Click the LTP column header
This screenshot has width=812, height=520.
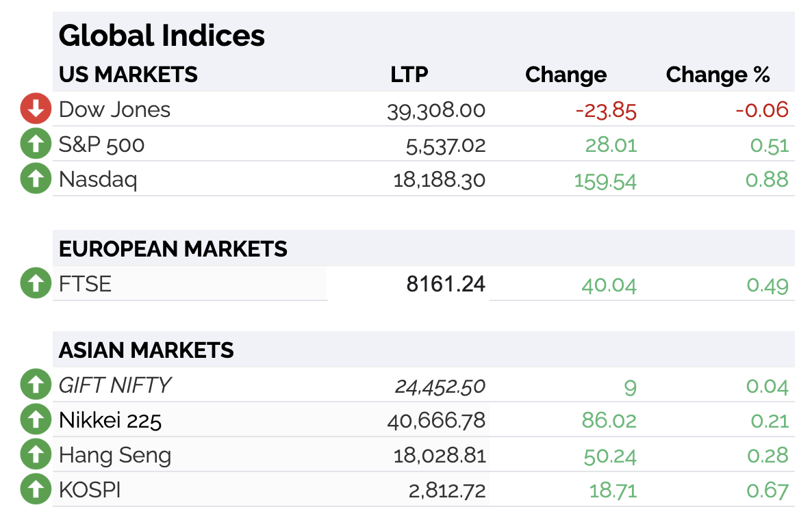(409, 75)
